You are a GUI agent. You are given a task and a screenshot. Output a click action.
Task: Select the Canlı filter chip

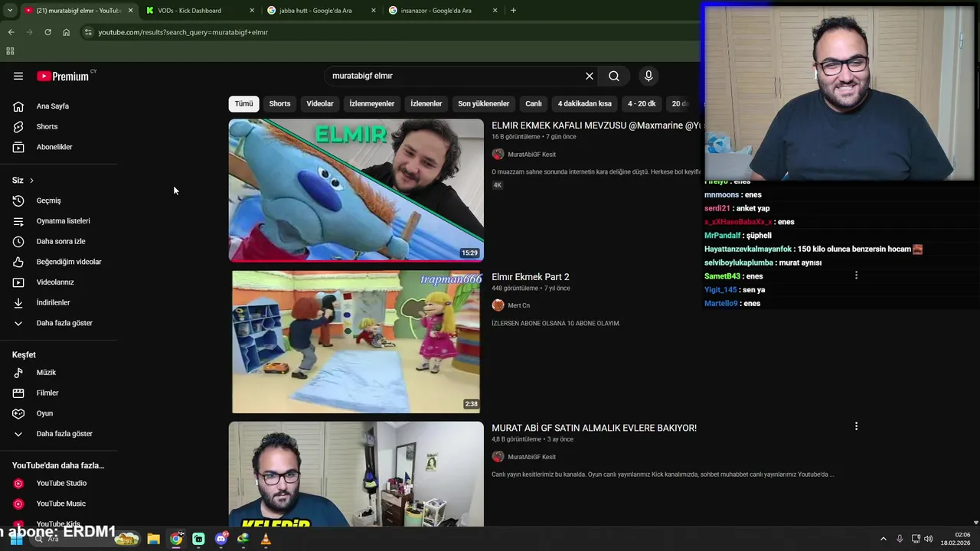click(x=534, y=103)
